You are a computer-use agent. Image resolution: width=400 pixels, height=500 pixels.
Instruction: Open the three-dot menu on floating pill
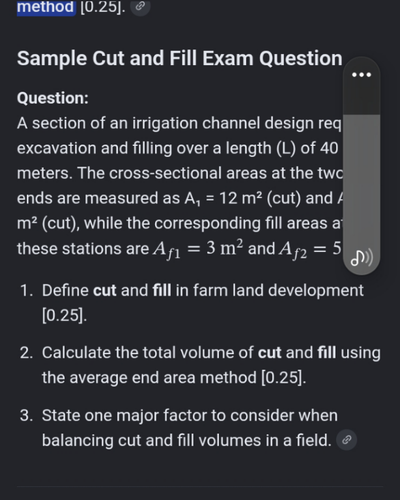click(x=362, y=75)
